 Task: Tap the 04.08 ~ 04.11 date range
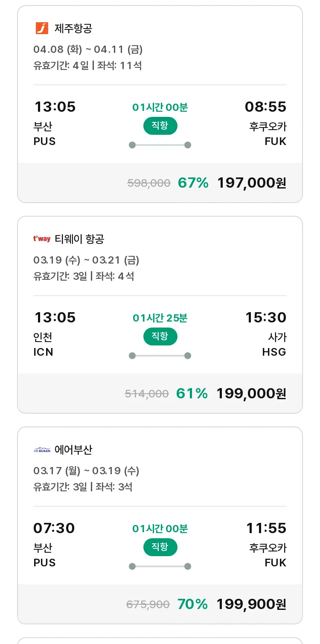88,49
